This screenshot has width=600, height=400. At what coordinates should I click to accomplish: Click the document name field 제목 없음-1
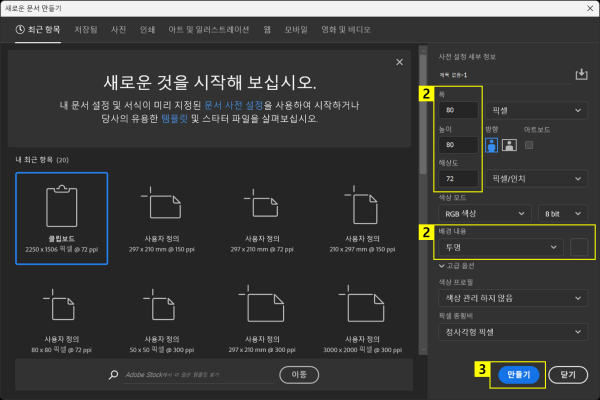point(505,75)
